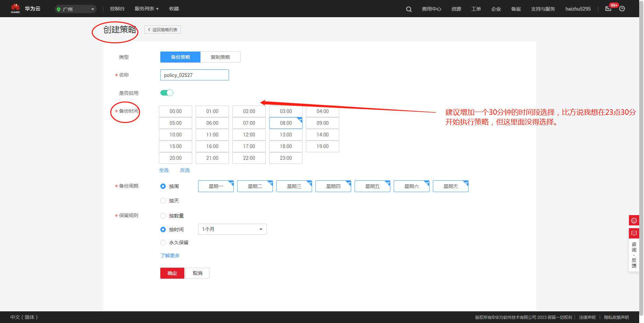The image size is (644, 323).
Task: Open the 1个月 retention dropdown
Action: [232, 229]
